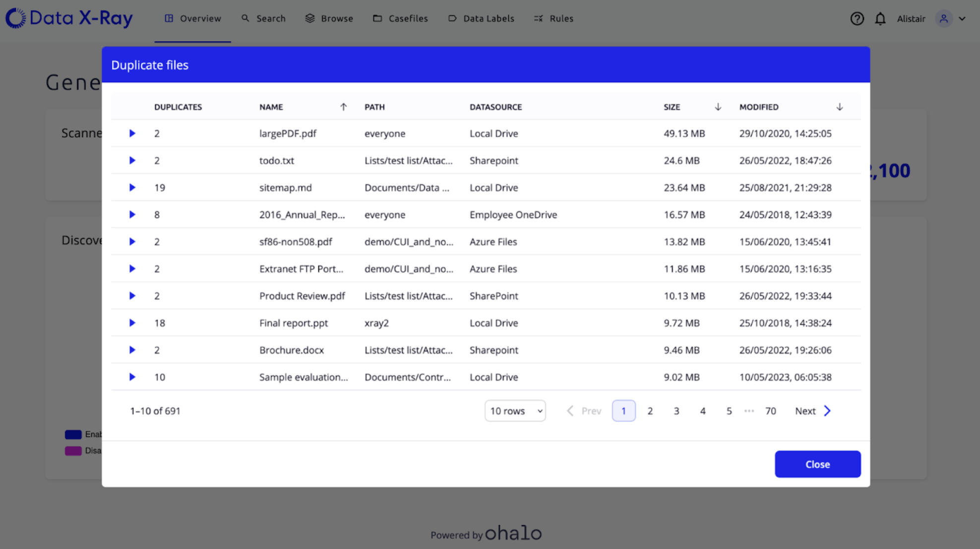Jump to page 5

pyautogui.click(x=729, y=411)
